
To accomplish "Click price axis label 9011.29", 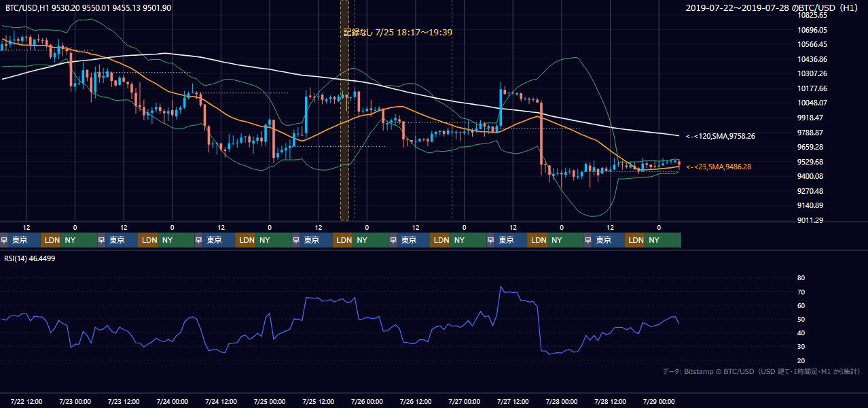I will click(x=810, y=220).
